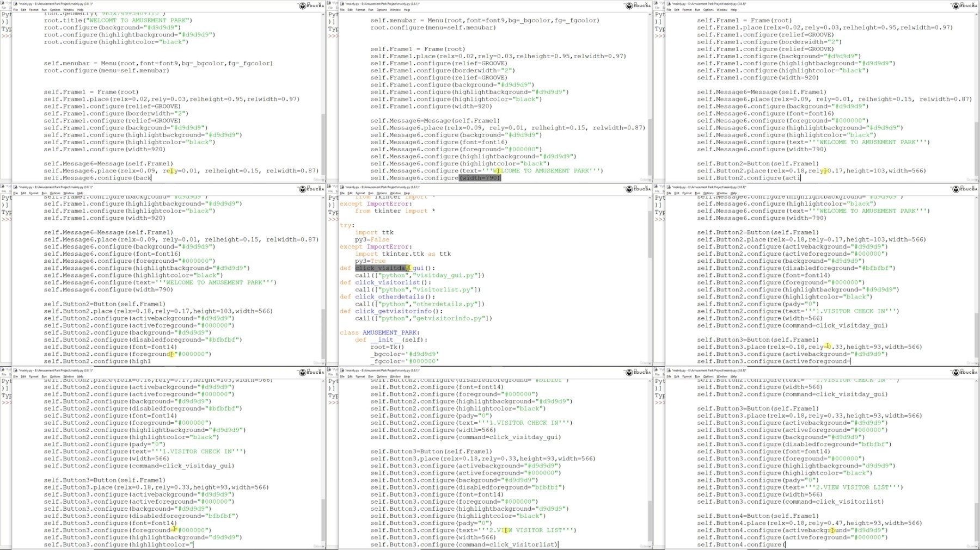
Task: Open Run menu in window ending Button3.configure(activeforeground=
Action: click(x=697, y=193)
